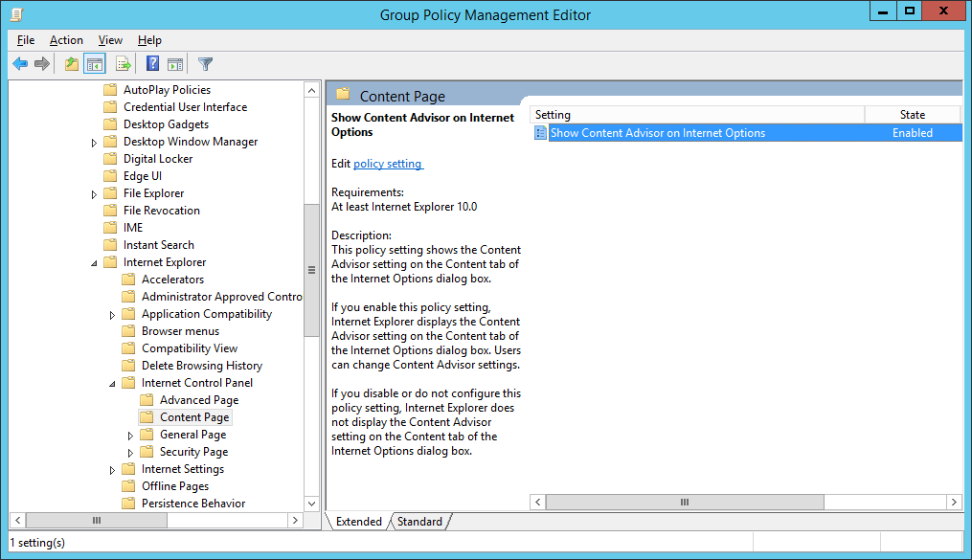Select the Advanced Page folder
The image size is (972, 560).
click(199, 400)
